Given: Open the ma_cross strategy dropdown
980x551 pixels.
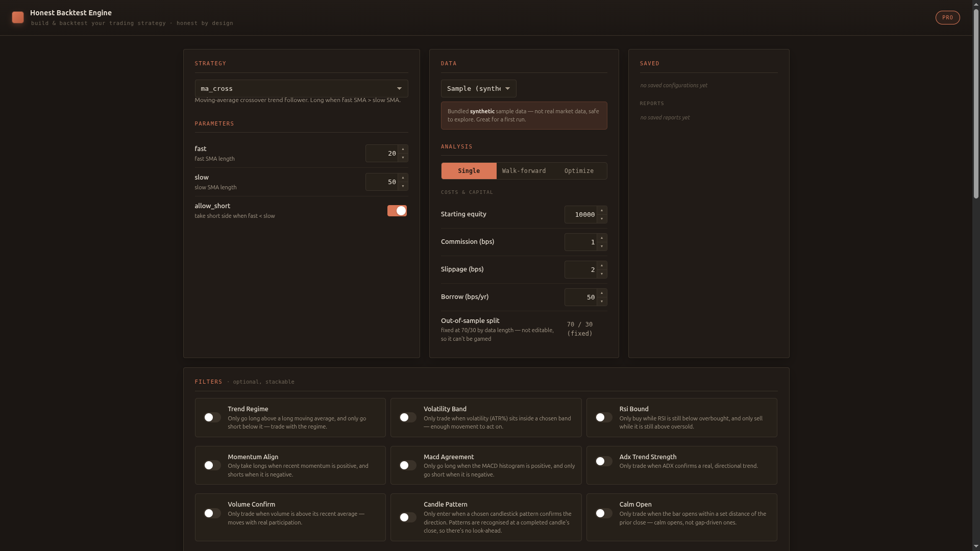Looking at the screenshot, I should pos(301,88).
